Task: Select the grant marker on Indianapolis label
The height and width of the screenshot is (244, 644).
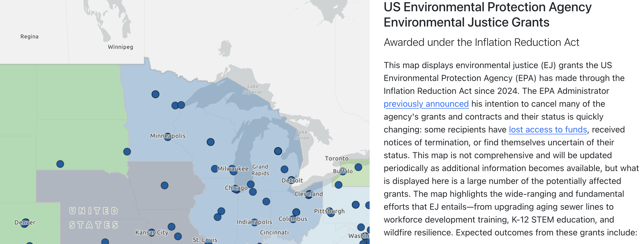Action: [255, 222]
